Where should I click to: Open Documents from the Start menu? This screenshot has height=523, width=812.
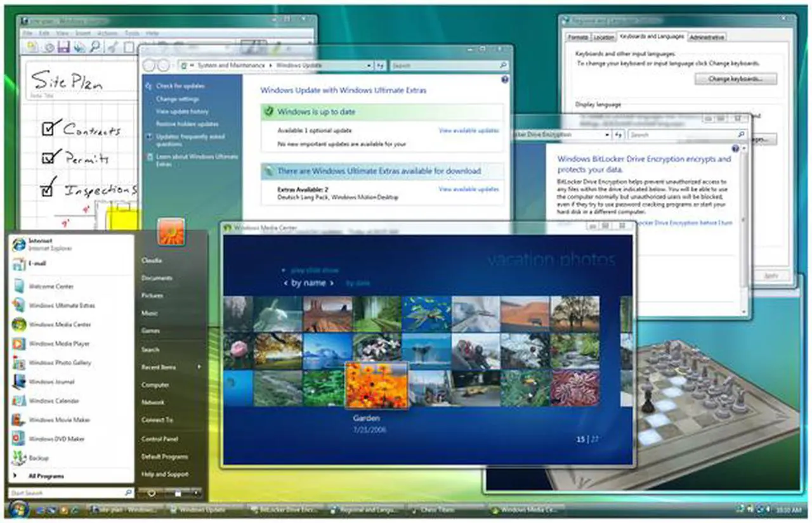157,278
